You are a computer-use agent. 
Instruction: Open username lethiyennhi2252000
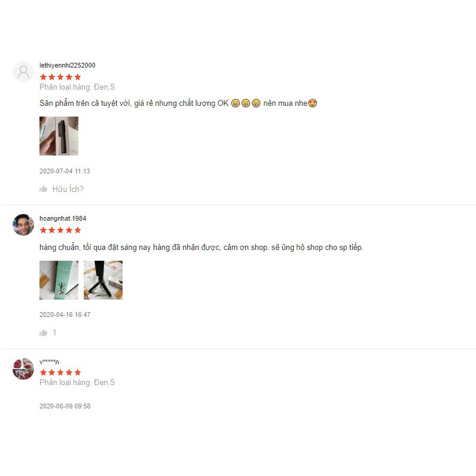(68, 65)
